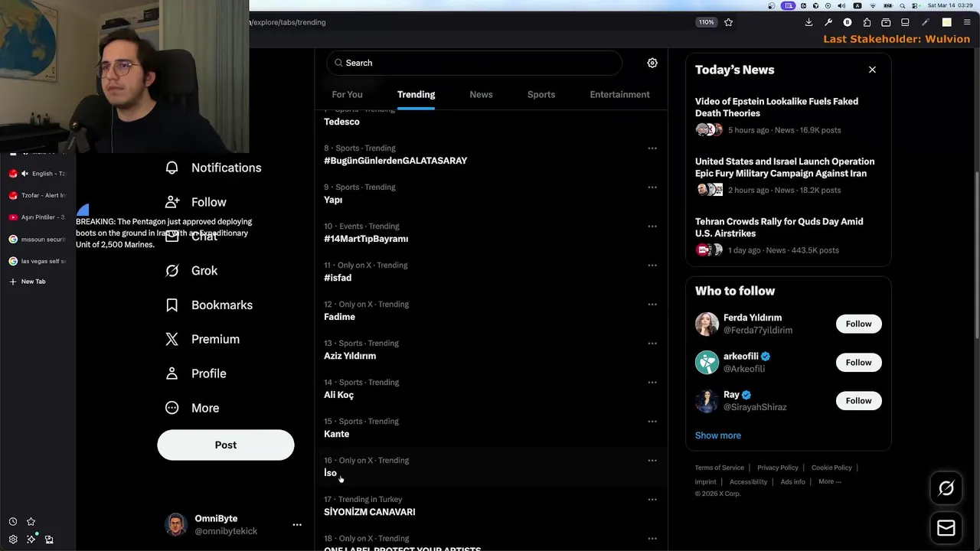Open the settings gear in browser sidebar

point(13,540)
